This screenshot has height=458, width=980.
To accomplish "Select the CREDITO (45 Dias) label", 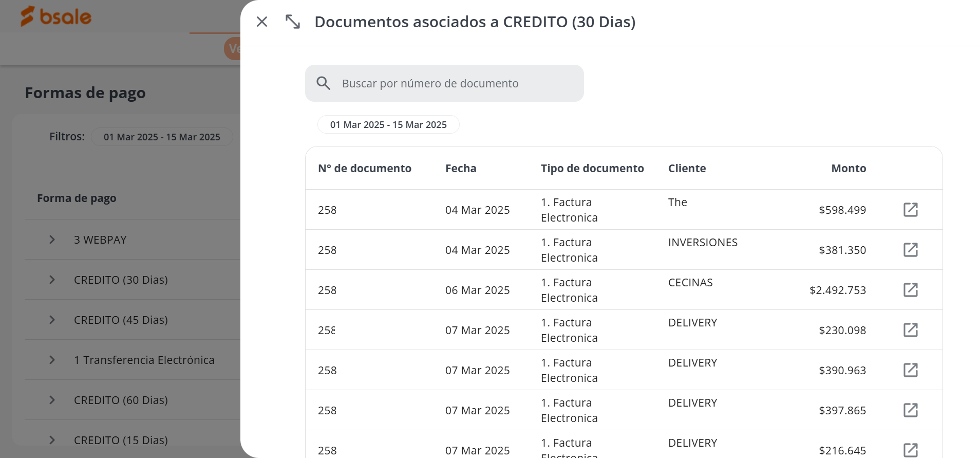I will 121,320.
